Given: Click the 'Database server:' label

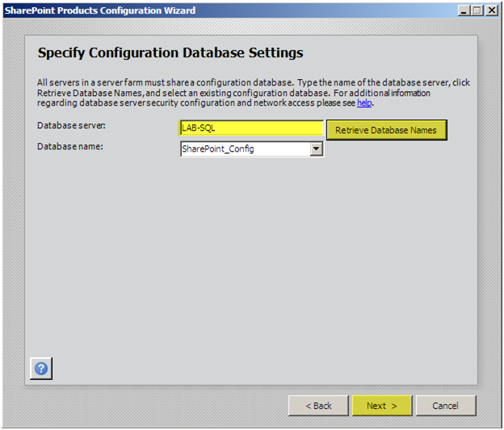Looking at the screenshot, I should (x=71, y=126).
